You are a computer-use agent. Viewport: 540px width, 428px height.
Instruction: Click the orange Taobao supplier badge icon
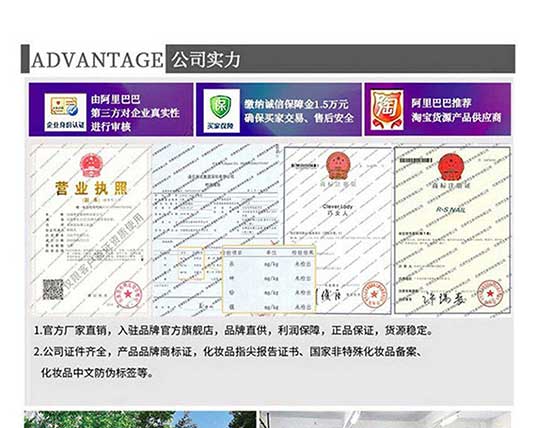click(387, 110)
